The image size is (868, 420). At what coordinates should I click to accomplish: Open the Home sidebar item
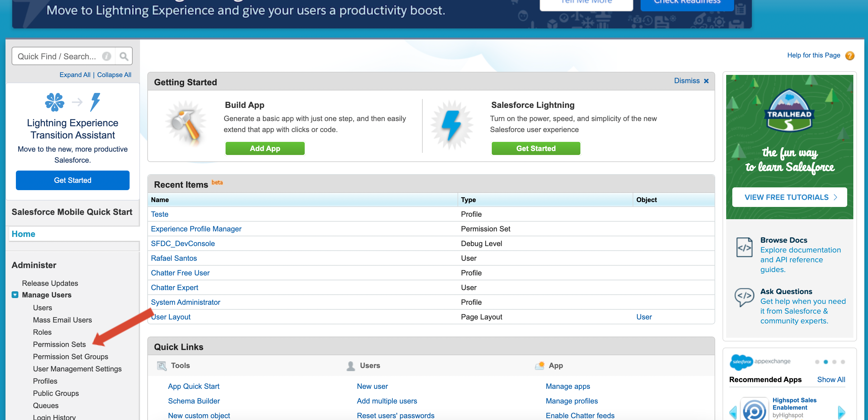[23, 234]
